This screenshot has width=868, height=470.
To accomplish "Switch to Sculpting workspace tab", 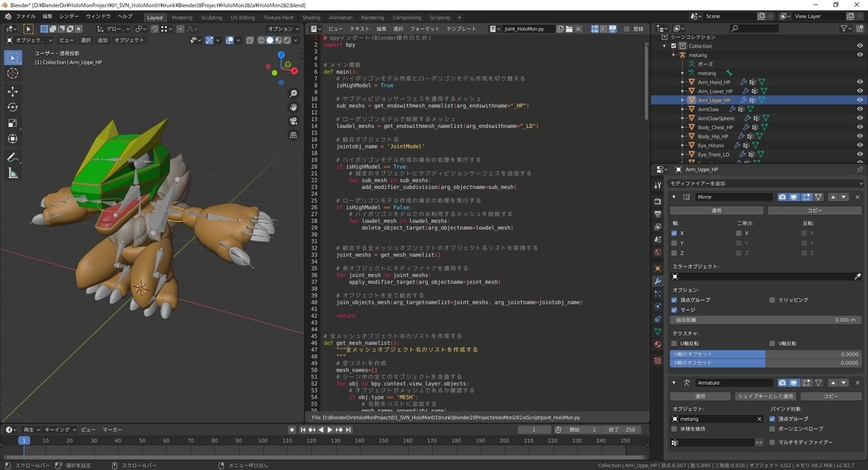I will (x=212, y=17).
